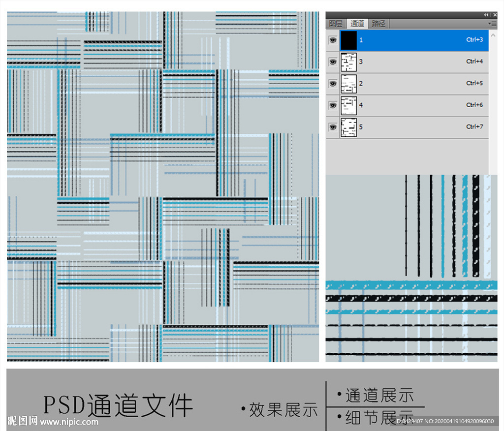Screen dimensions: 504x431
Task: Select channel row with shortcut Ctrl+7
Action: click(407, 127)
